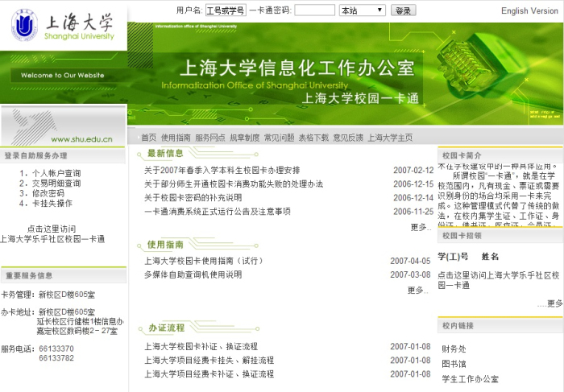Screen dimensions: 564x392
Task: Open the 本站 login target dropdown
Action: pos(363,10)
